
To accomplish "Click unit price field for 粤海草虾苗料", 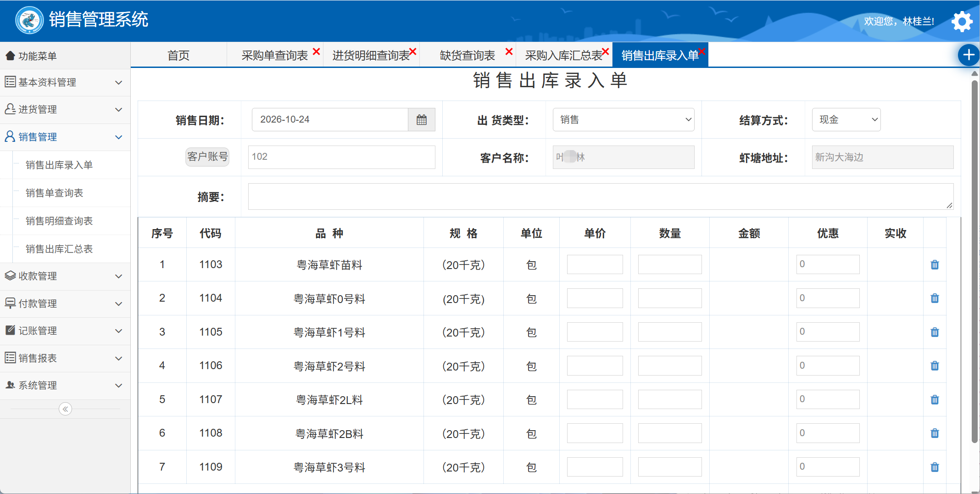I will coord(595,264).
